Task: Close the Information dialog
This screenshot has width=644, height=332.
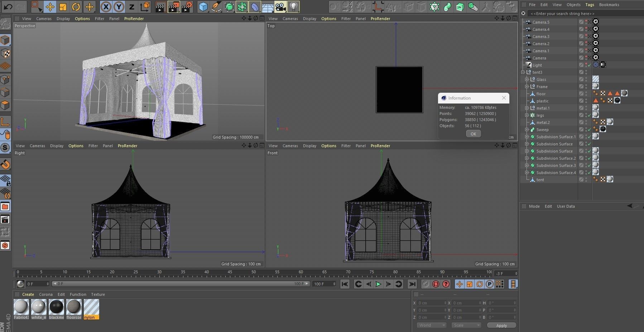Action: pos(504,98)
